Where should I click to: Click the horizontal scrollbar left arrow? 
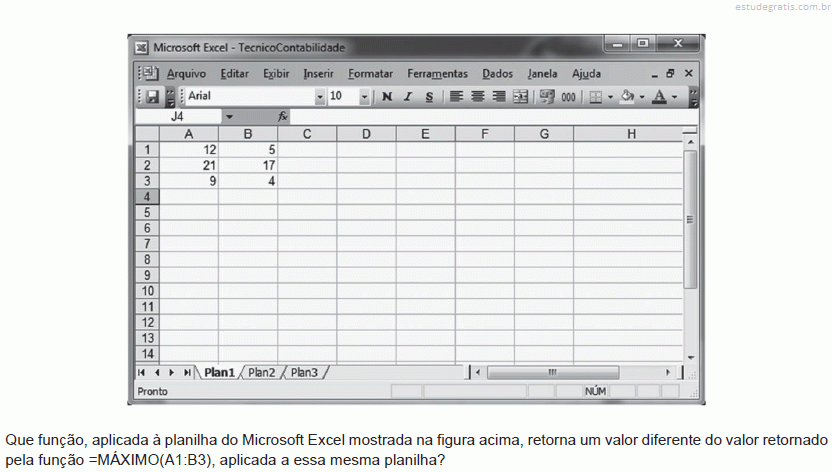tap(478, 373)
